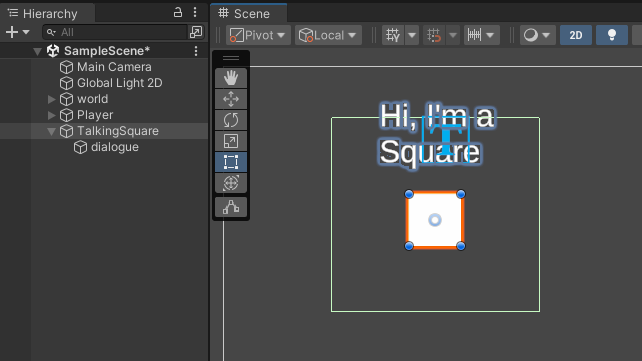642x361 pixels.
Task: Open the draw mode shading dropdown
Action: (x=537, y=35)
